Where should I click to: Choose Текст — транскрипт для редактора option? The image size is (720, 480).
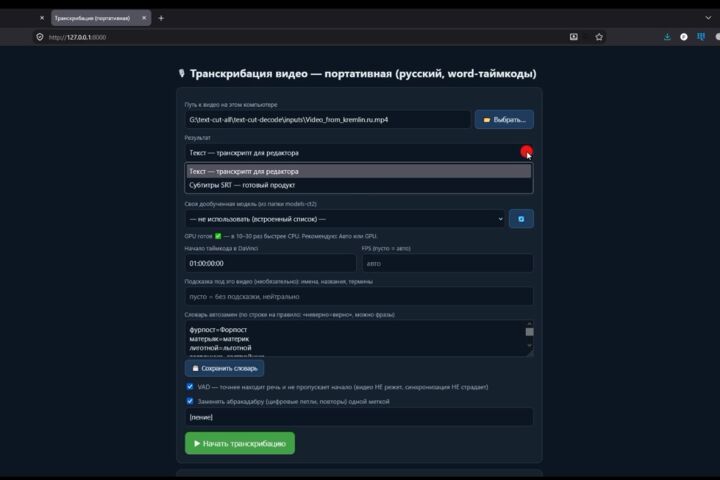359,171
